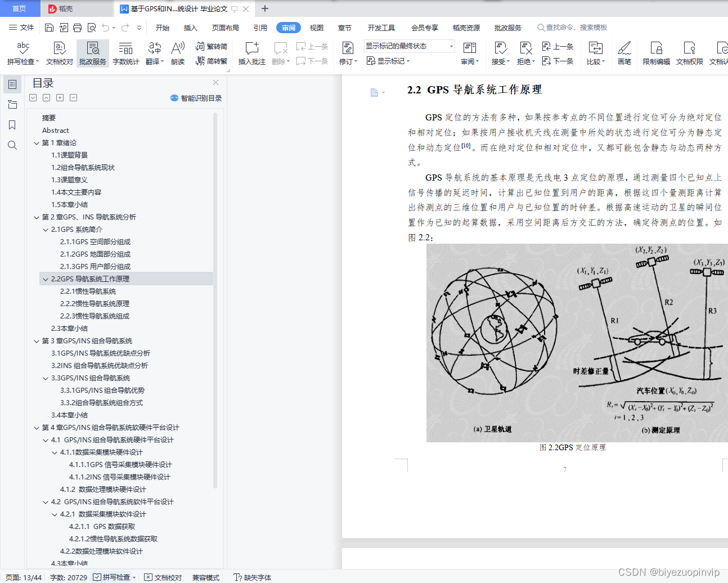728x583 pixels.
Task: Toggle spell check in the status bar
Action: tap(114, 577)
